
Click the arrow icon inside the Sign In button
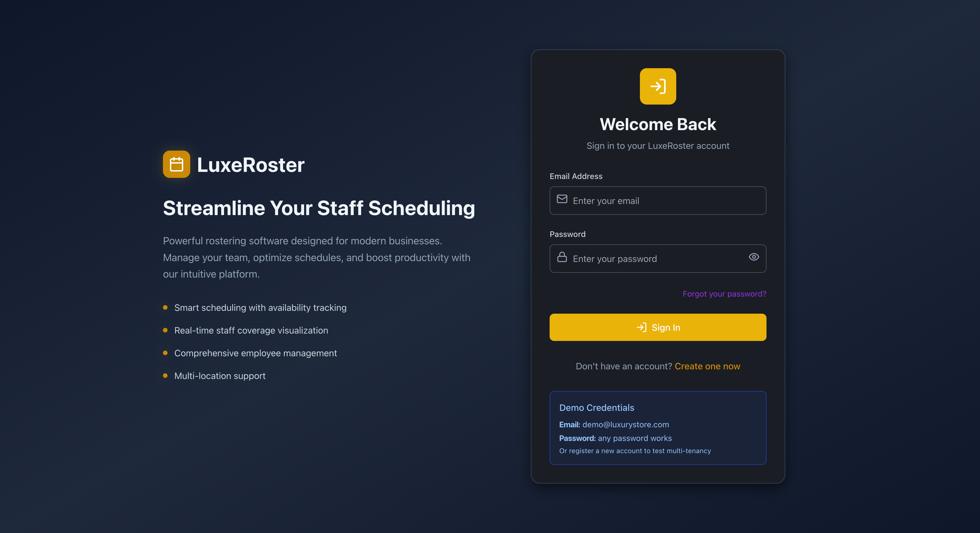642,327
